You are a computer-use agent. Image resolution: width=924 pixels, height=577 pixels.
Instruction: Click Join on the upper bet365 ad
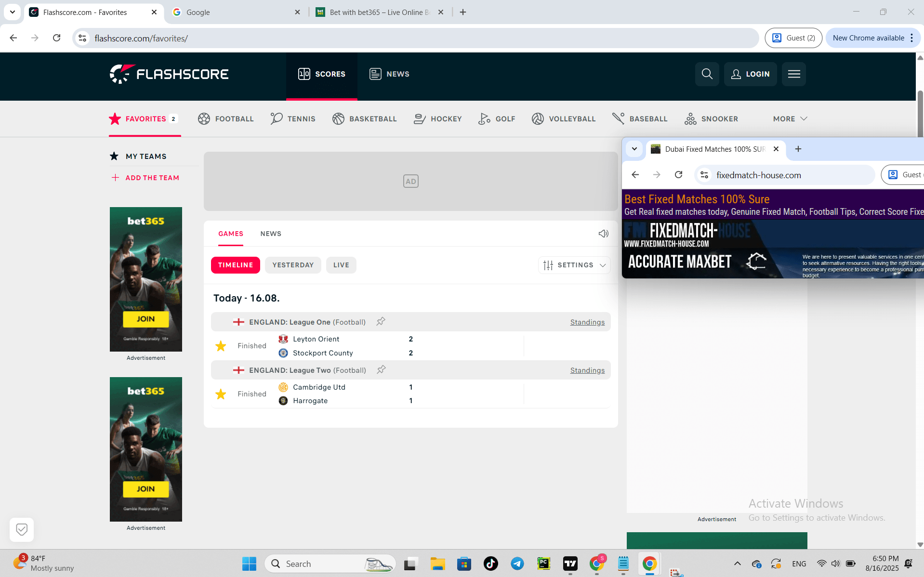point(145,319)
